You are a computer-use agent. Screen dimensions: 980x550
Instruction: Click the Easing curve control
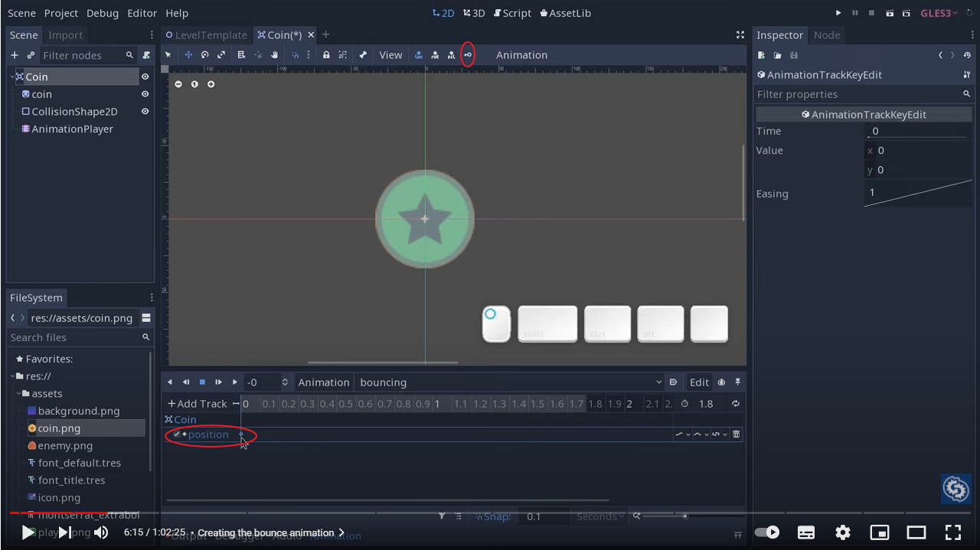pos(919,194)
